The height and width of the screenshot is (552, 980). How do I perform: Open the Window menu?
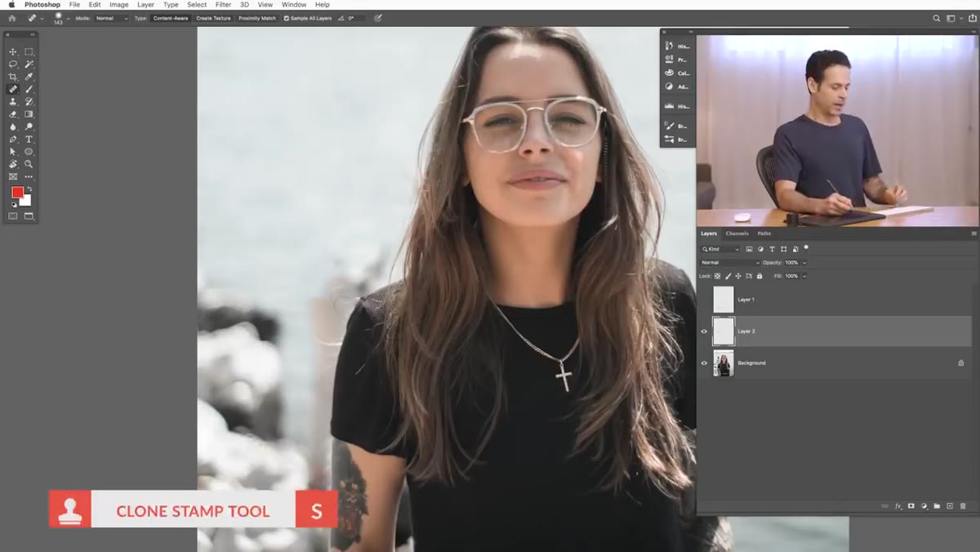[294, 5]
